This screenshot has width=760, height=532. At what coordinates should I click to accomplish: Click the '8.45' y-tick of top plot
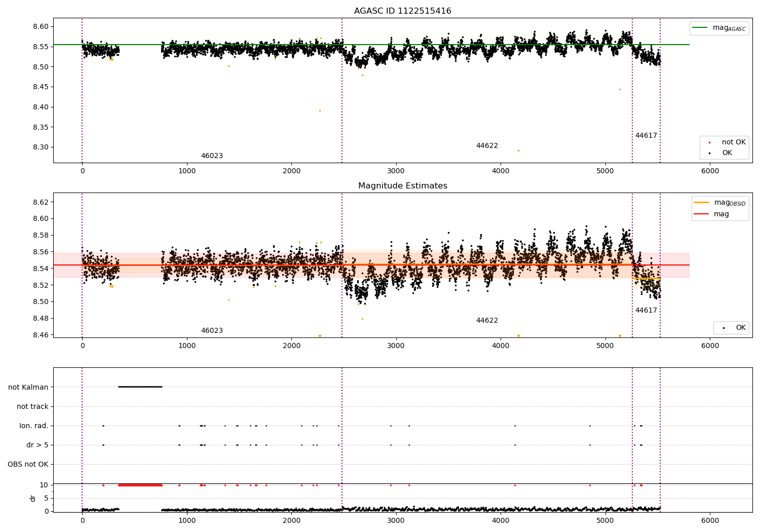41,87
